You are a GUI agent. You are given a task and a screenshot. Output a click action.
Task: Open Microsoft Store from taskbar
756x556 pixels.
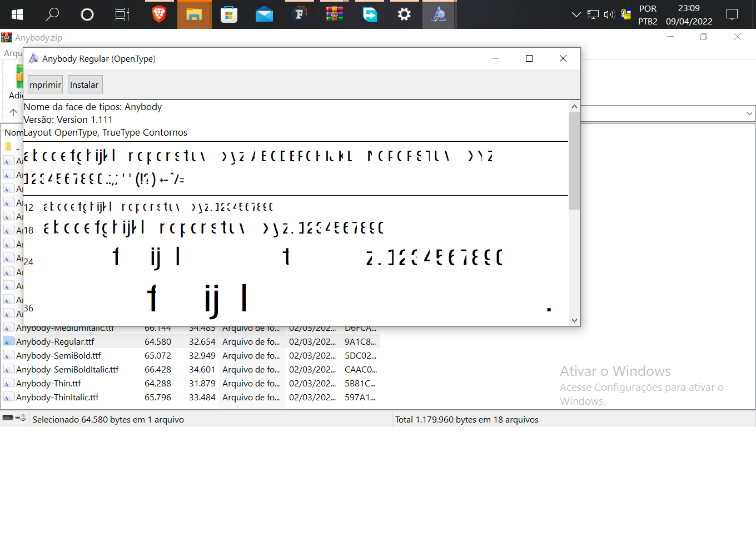[229, 14]
